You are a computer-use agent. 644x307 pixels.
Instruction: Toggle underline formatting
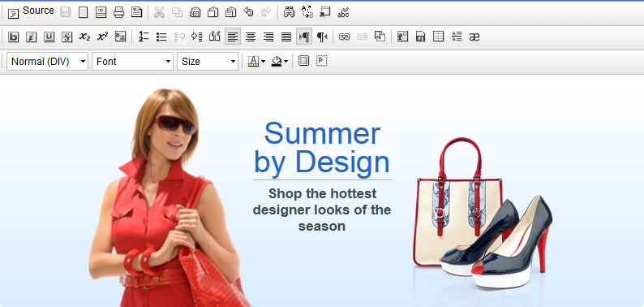[49, 37]
